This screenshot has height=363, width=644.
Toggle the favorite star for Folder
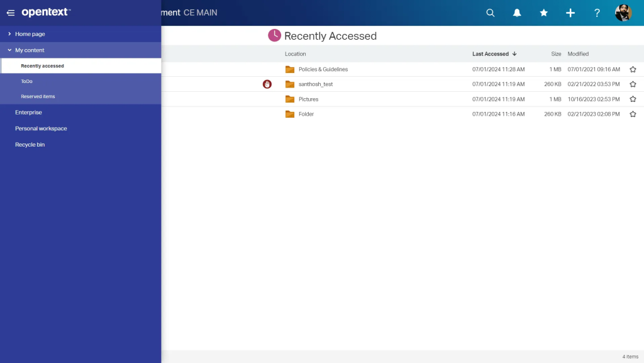[633, 114]
